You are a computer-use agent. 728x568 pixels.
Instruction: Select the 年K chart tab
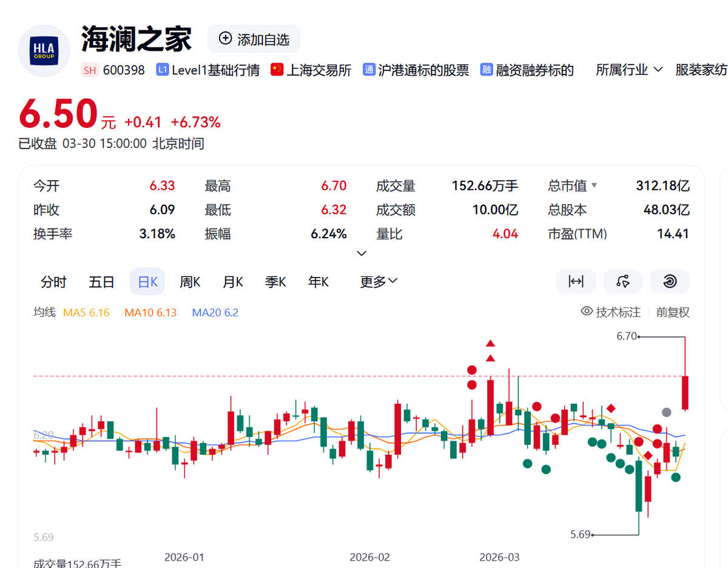pyautogui.click(x=318, y=282)
